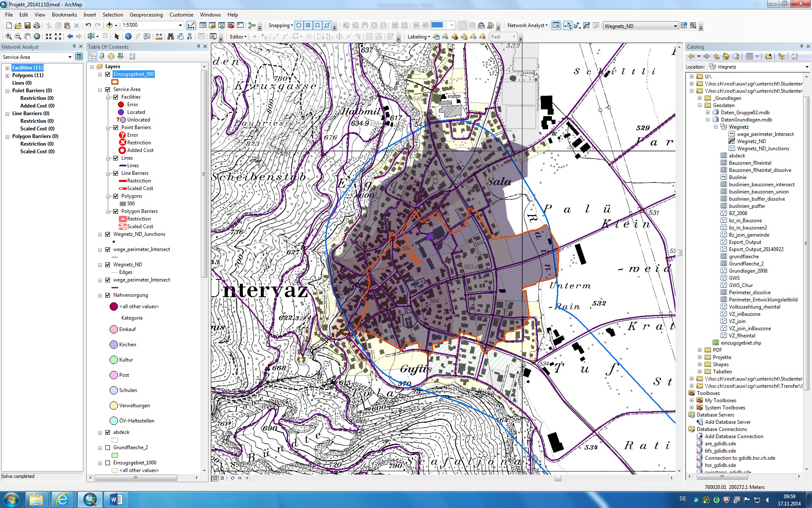Open the Add Data button
The image size is (812, 508).
tap(109, 25)
